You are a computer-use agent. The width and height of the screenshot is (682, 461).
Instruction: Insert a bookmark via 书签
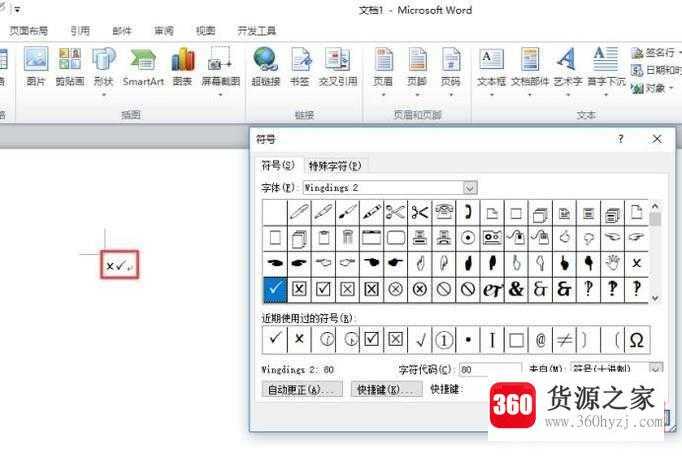click(300, 67)
